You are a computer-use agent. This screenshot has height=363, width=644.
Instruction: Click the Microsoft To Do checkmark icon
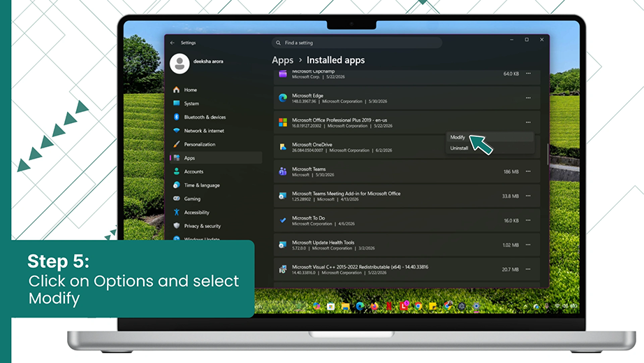(x=283, y=220)
